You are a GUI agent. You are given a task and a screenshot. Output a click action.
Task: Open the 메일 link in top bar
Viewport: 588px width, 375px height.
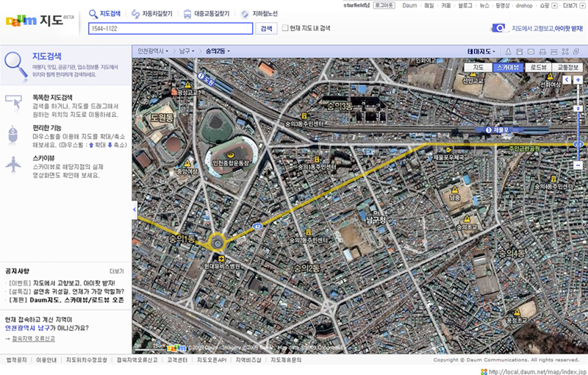(429, 6)
